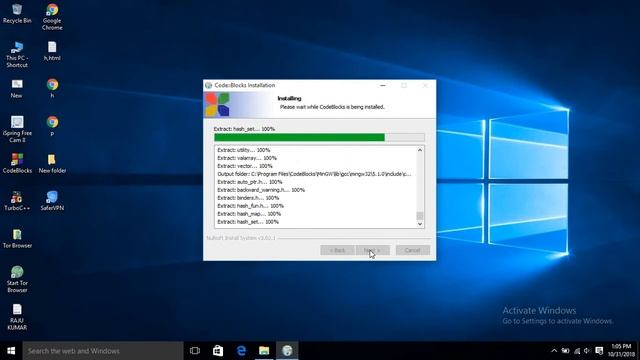Select log line 'Extract: binders.h... 100%'

pyautogui.click(x=248, y=198)
